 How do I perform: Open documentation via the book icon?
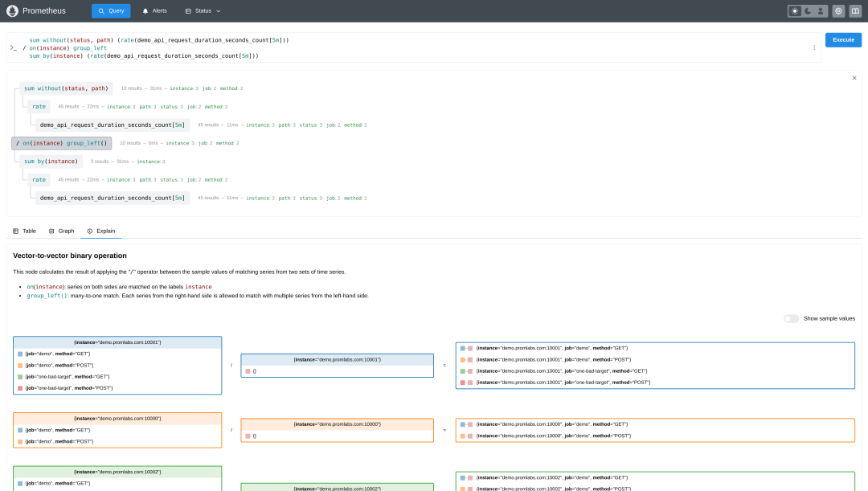coord(854,11)
